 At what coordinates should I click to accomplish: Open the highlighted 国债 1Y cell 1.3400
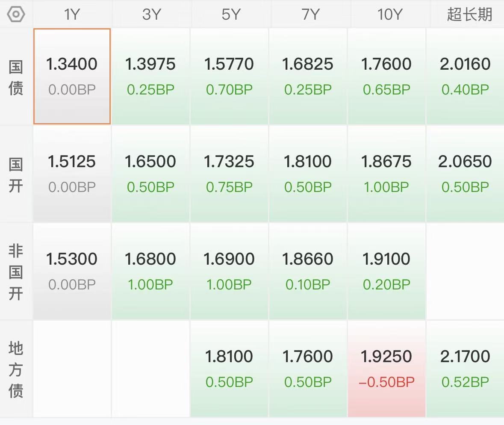tap(72, 76)
